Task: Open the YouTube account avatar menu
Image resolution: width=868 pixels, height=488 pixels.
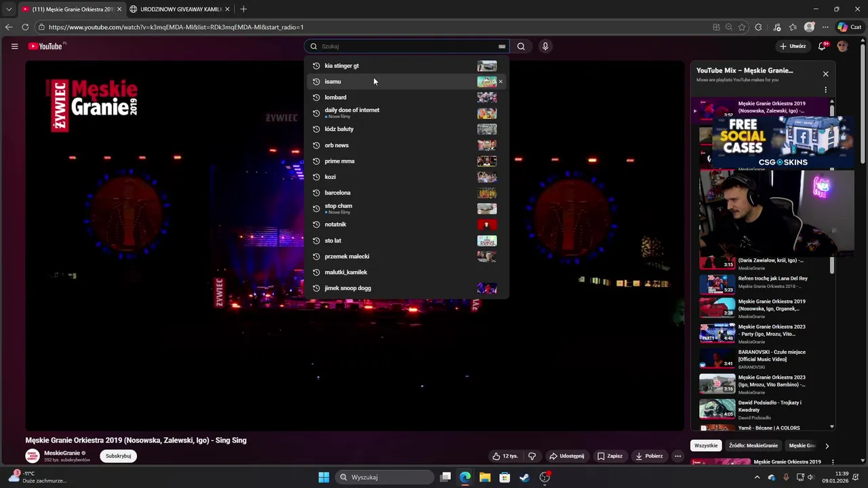Action: pos(842,46)
